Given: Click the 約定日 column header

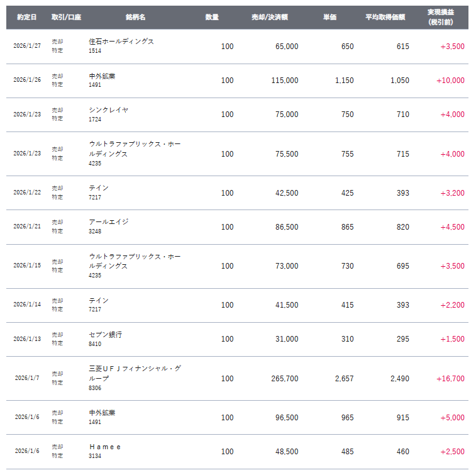Looking at the screenshot, I should pos(27,17).
